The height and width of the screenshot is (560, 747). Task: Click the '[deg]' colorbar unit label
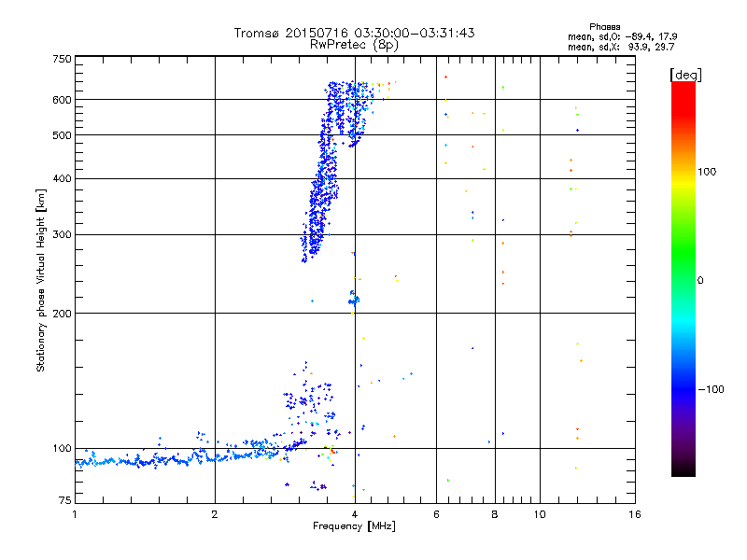pos(685,75)
